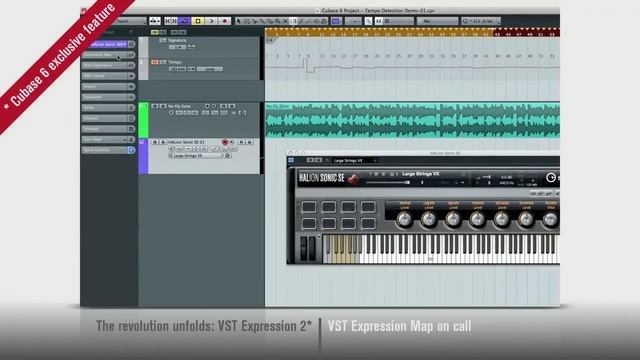The height and width of the screenshot is (360, 640).
Task: Click the Signature track name
Action: [177, 40]
